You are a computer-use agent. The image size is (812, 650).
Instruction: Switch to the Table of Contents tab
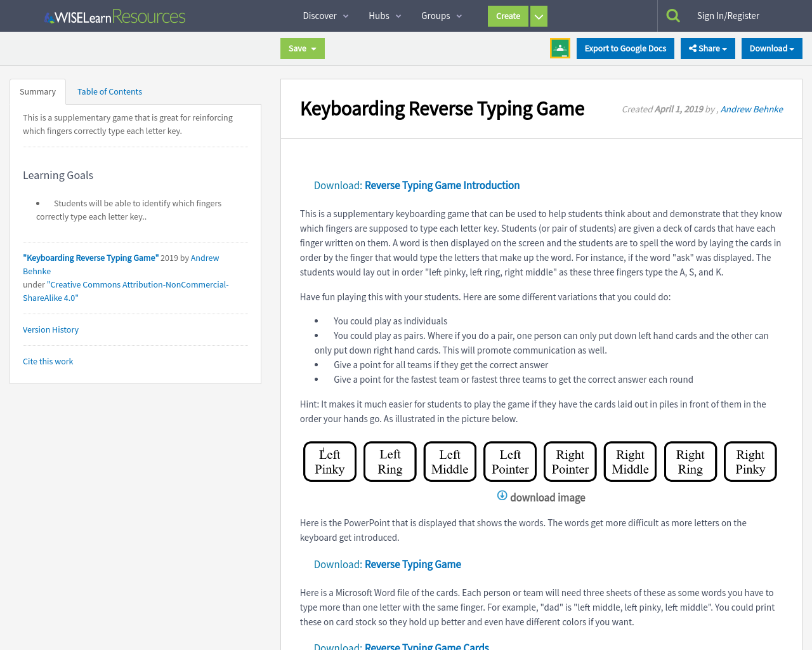(x=109, y=90)
